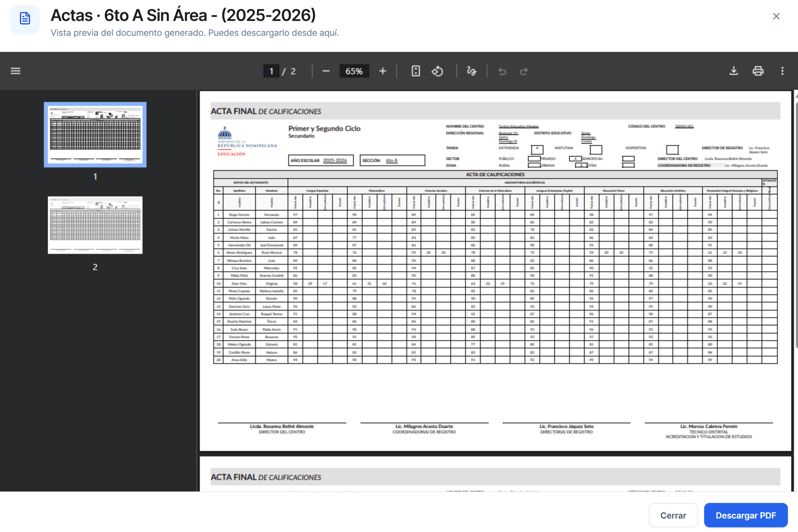The height and width of the screenshot is (532, 798).
Task: Click the ACTA FINAL DE CALIFICACIONES heading
Action: tap(266, 111)
